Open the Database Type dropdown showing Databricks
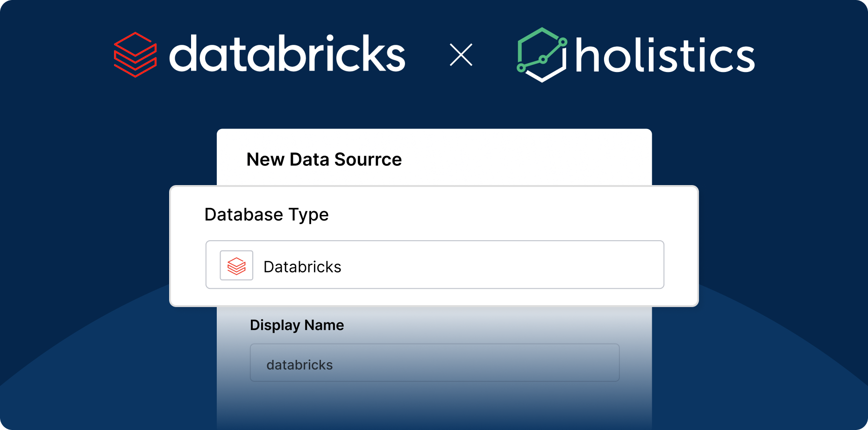 point(435,265)
